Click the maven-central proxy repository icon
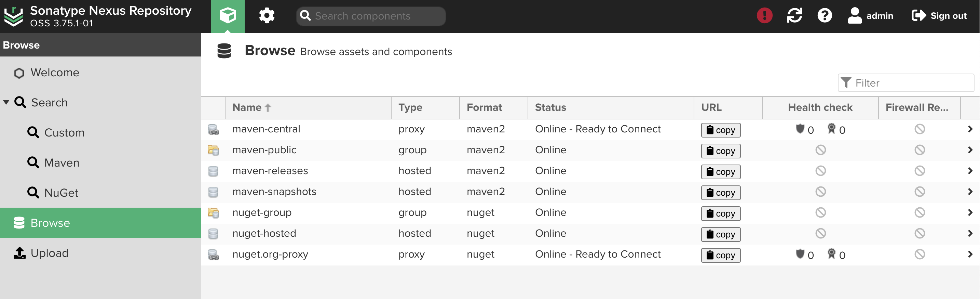The height and width of the screenshot is (299, 980). click(213, 130)
